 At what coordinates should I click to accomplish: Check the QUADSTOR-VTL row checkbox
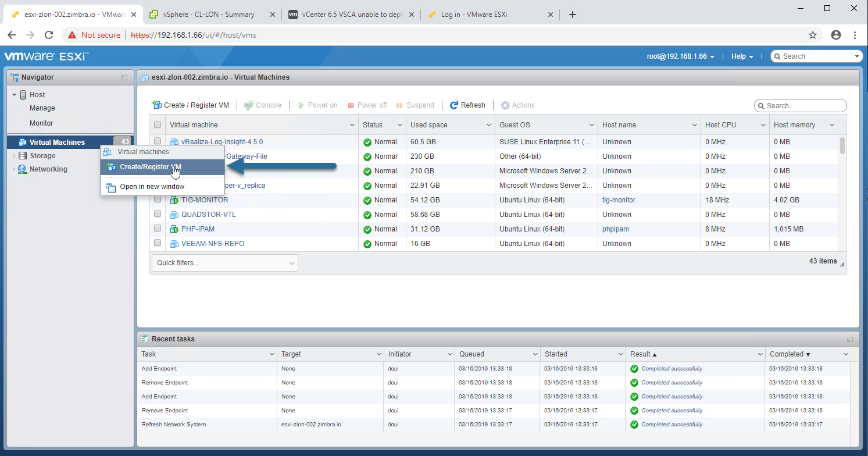point(158,213)
